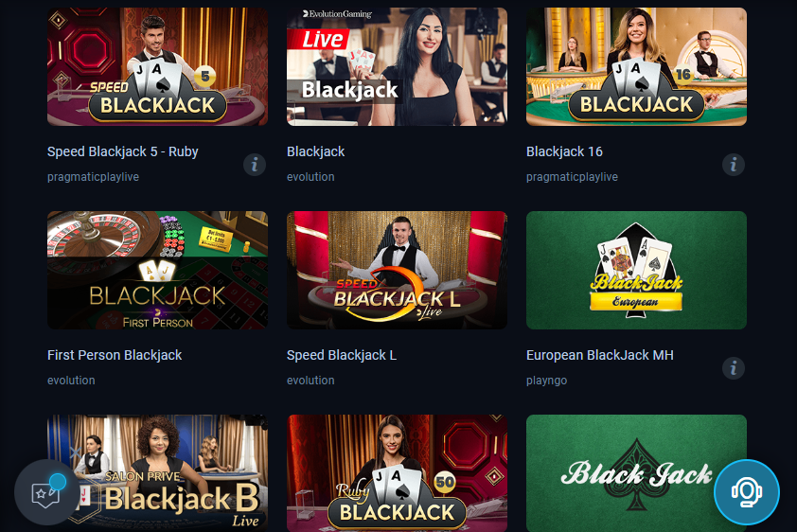Click the Speed Blackjack 5 - Ruby title

122,151
